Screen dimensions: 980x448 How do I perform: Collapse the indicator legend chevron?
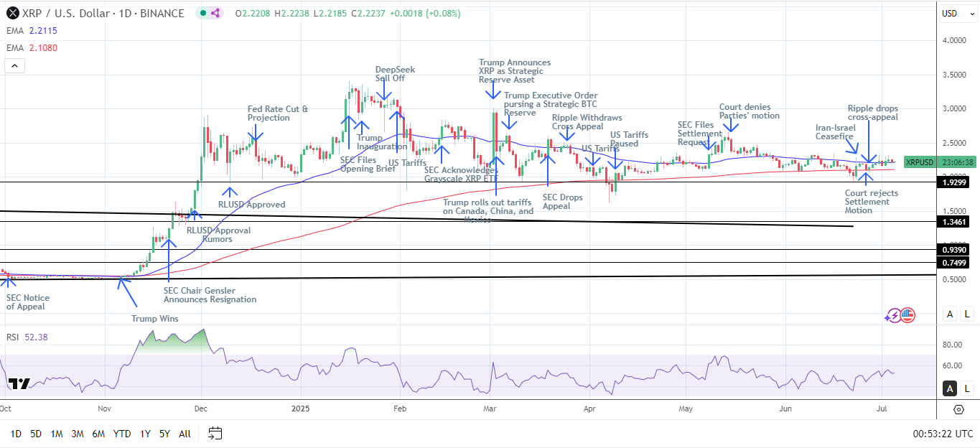click(14, 65)
